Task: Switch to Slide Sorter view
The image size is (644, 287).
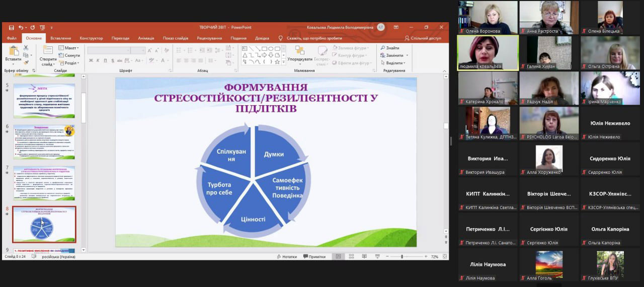Action: click(351, 256)
